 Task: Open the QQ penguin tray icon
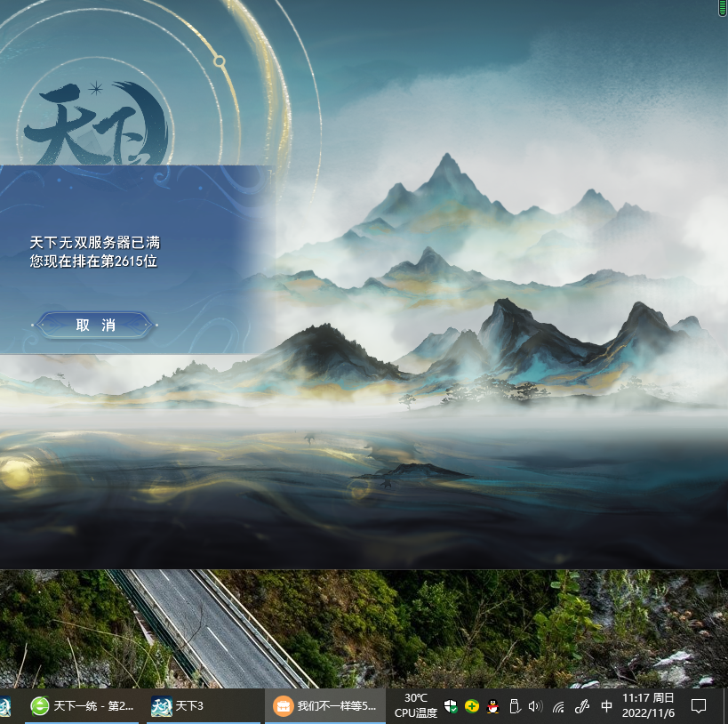click(493, 706)
